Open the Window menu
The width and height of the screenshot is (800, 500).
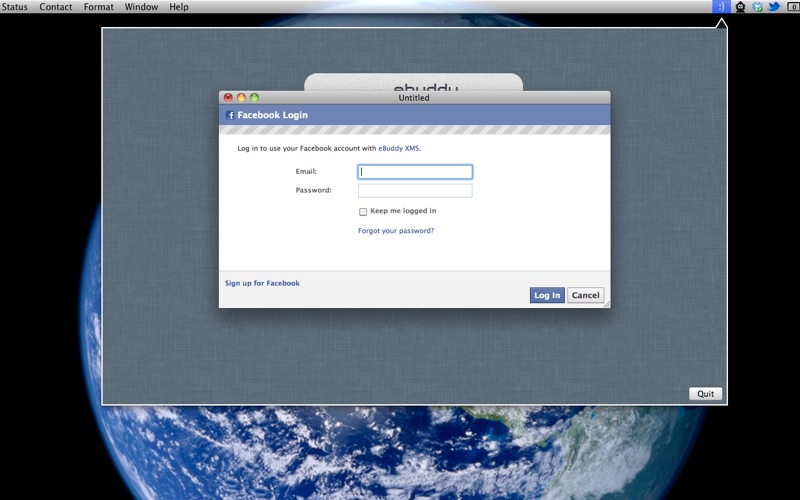[x=141, y=7]
